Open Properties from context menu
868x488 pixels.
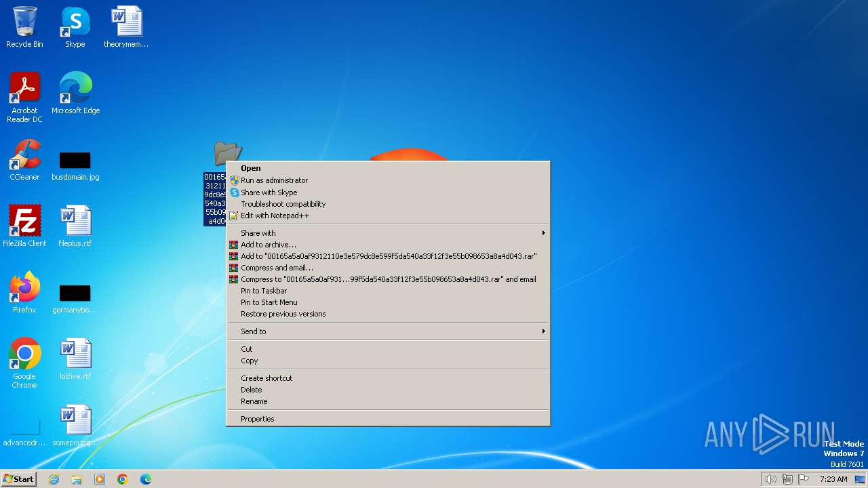click(388, 419)
